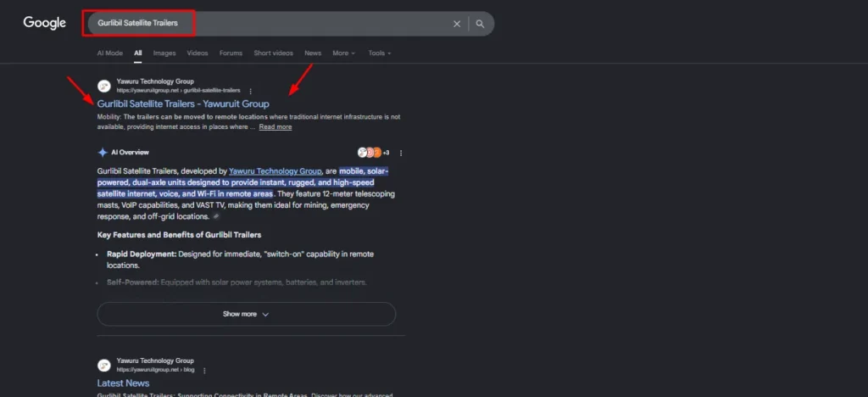Open three-dot menu beside blog result URL
The image size is (868, 397).
tap(205, 370)
